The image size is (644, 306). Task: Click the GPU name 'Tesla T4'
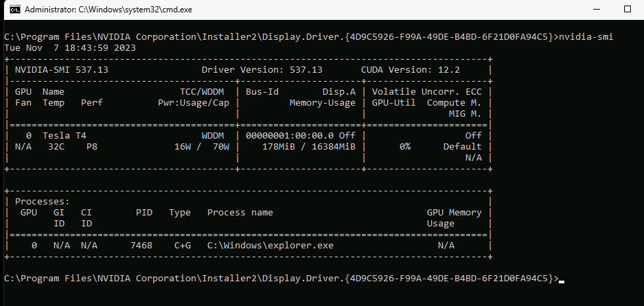coord(65,135)
